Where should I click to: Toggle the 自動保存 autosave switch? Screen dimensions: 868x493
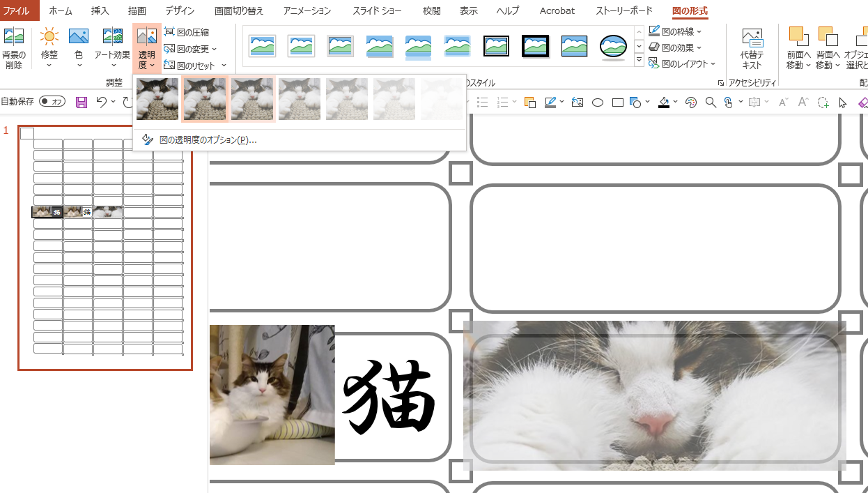pyautogui.click(x=52, y=102)
